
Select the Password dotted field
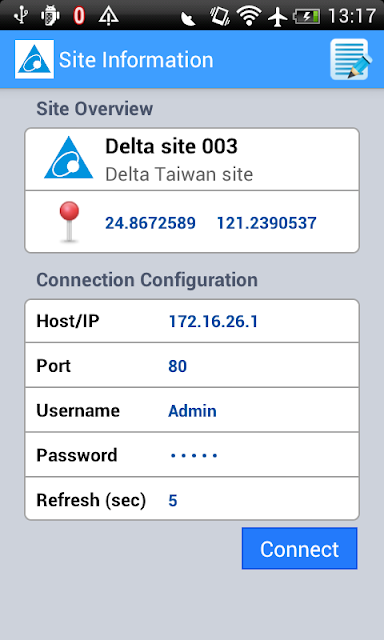(x=192, y=454)
